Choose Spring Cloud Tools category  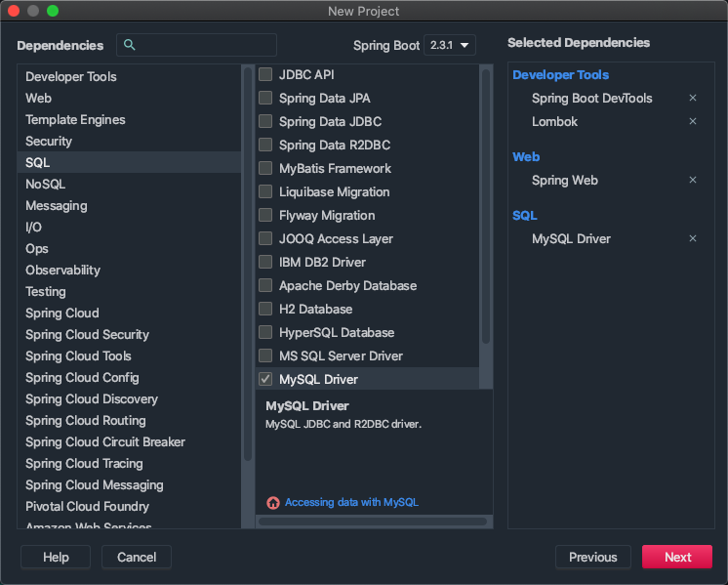click(129, 355)
